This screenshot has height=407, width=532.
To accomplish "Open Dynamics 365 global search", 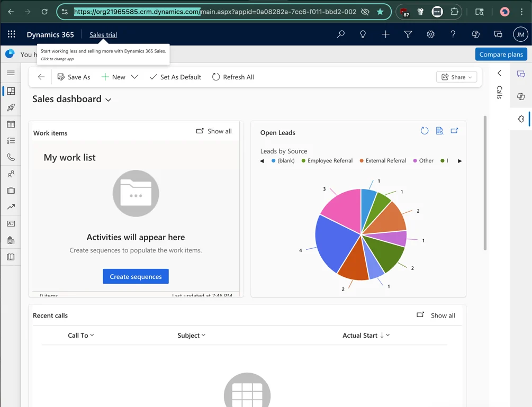I will (x=340, y=34).
